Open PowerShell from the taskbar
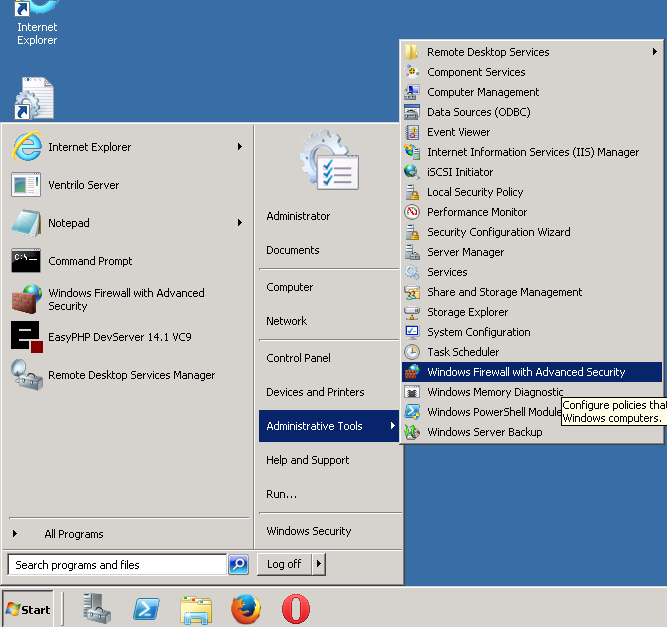The width and height of the screenshot is (667, 627). coord(146,609)
